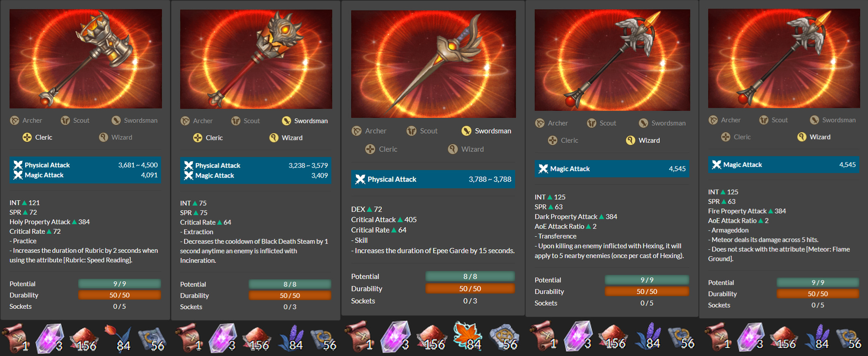868x356 pixels.
Task: Click the purple crystal icon under first card
Action: [49, 338]
